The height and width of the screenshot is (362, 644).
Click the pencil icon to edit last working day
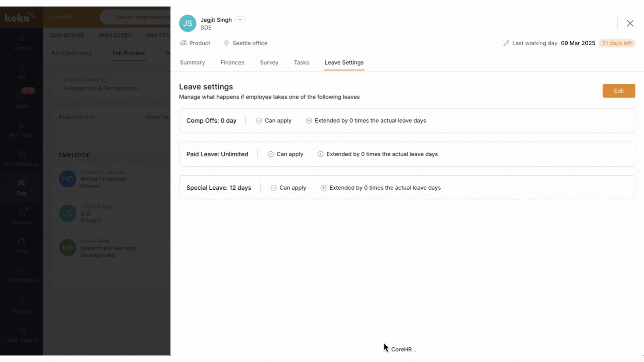pos(506,43)
